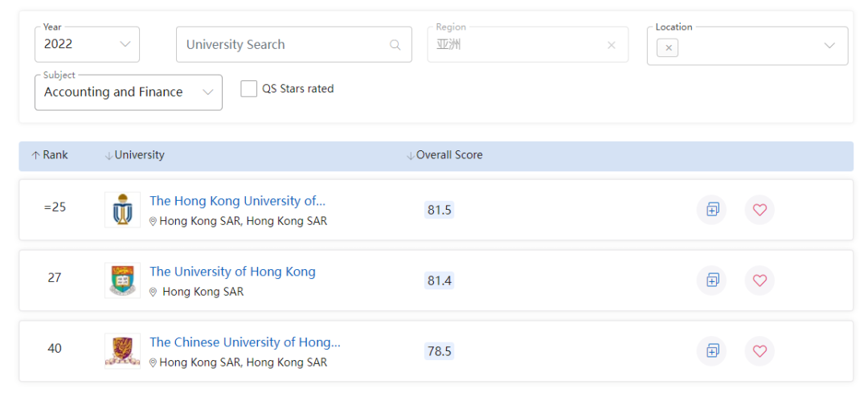Image resolution: width=868 pixels, height=397 pixels.
Task: Check the QS Stars rated checkbox
Action: pos(248,88)
